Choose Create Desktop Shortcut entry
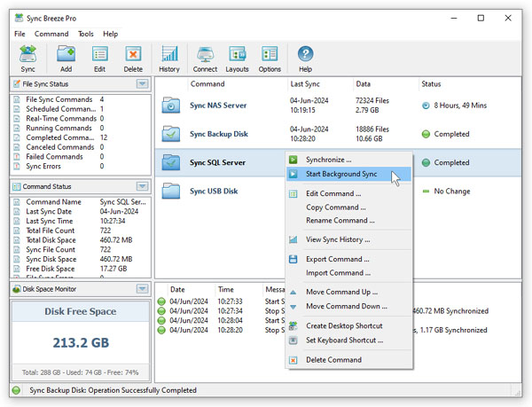The image size is (532, 407). (348, 325)
